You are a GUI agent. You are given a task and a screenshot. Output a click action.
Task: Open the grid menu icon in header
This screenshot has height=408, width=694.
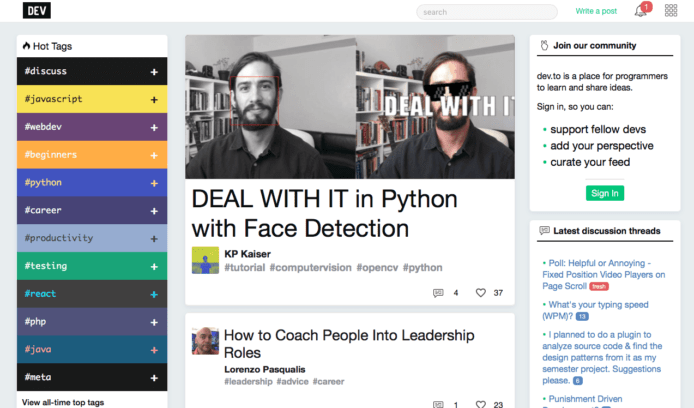click(x=671, y=11)
